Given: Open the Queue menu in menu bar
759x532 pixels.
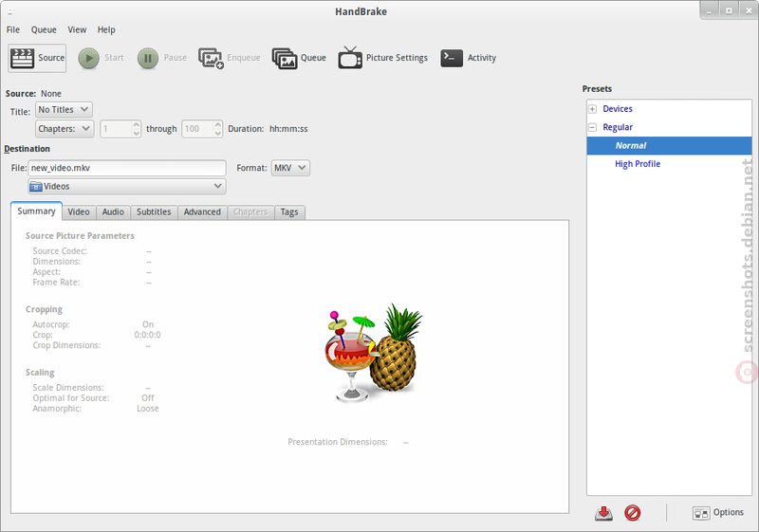Looking at the screenshot, I should click(44, 30).
